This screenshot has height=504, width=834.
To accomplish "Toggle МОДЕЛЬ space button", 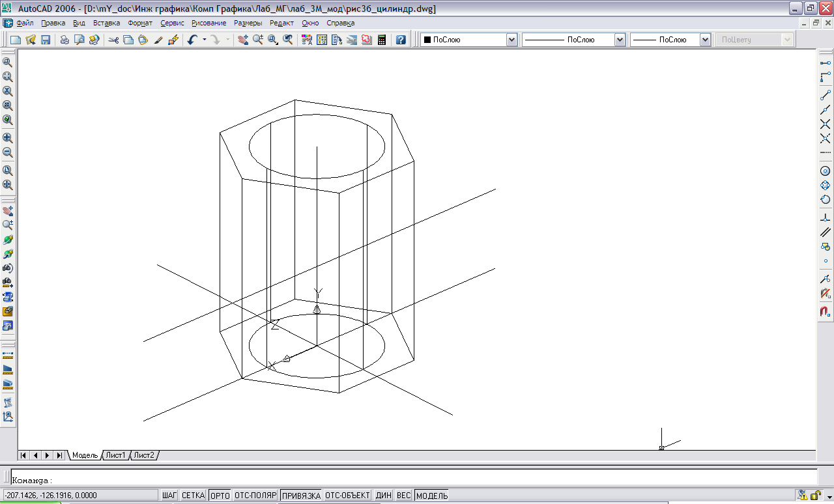I will pyautogui.click(x=432, y=496).
